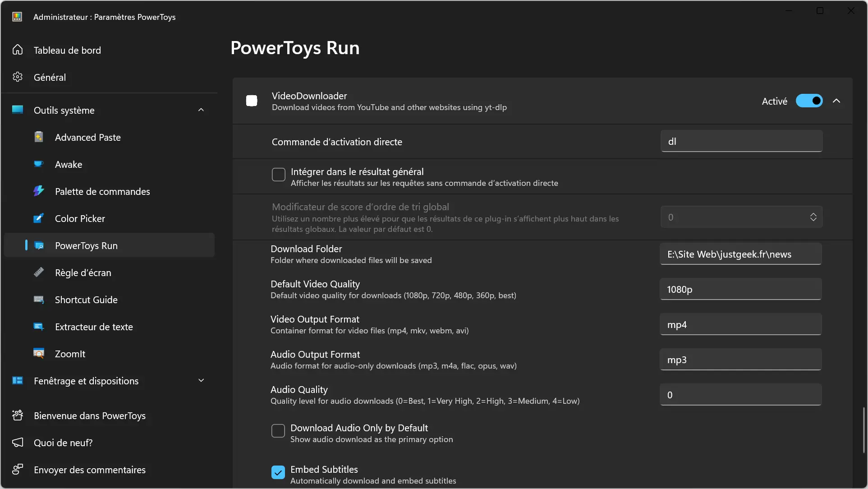Adjust the global sort score stepper arrows

point(813,217)
